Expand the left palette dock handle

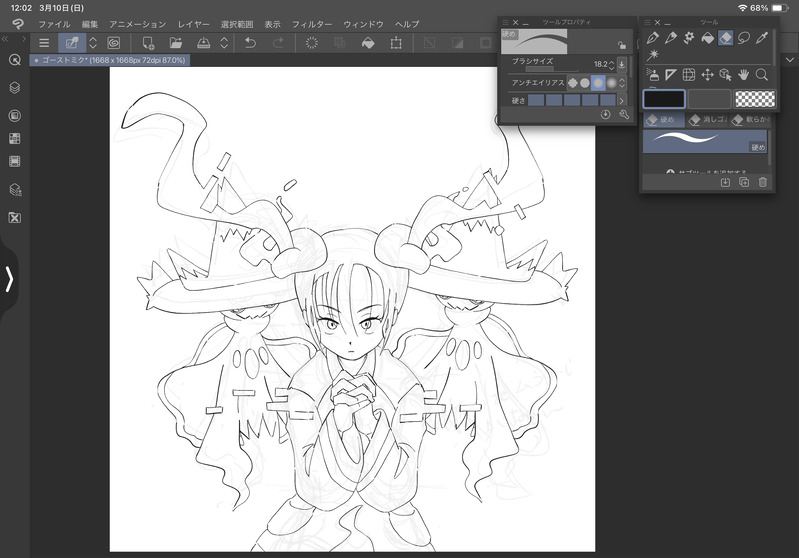point(9,279)
